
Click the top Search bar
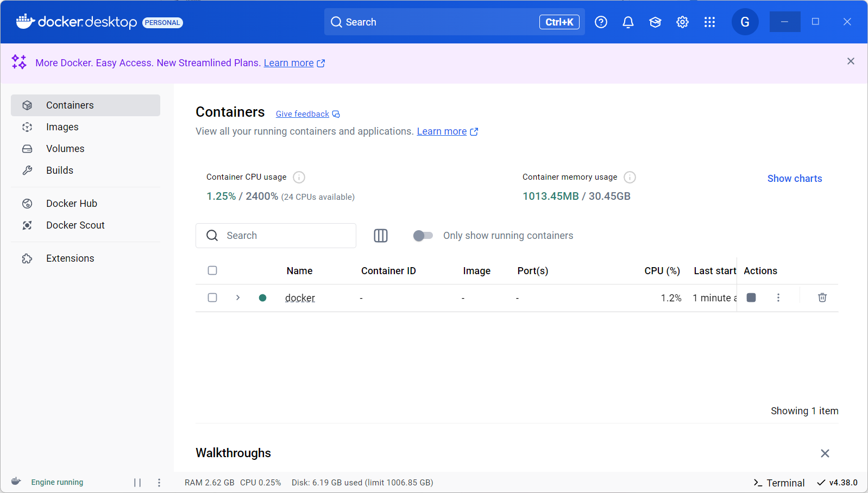(x=455, y=22)
